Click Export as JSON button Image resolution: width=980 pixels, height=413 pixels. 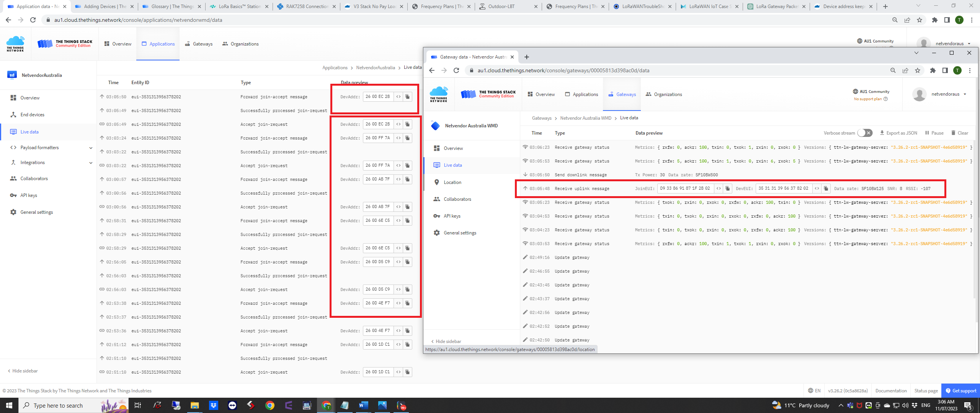click(898, 133)
